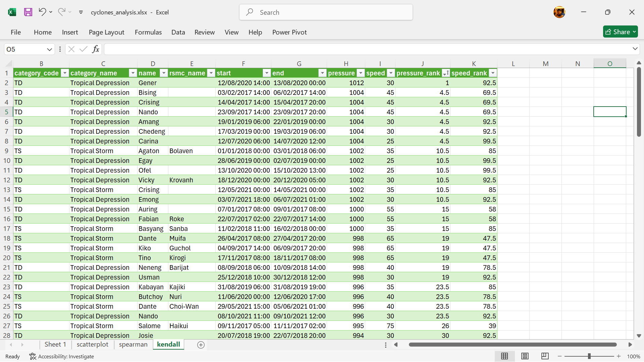Open the Power Pivot tab
Image resolution: width=644 pixels, height=362 pixels.
tap(289, 32)
